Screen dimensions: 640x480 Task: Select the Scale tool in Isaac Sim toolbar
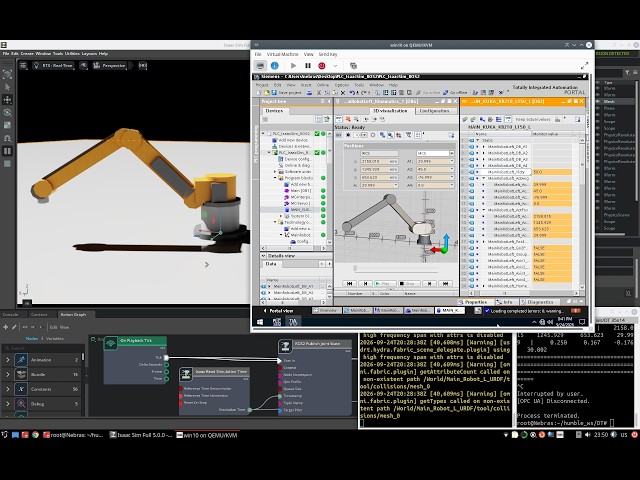pyautogui.click(x=7, y=125)
